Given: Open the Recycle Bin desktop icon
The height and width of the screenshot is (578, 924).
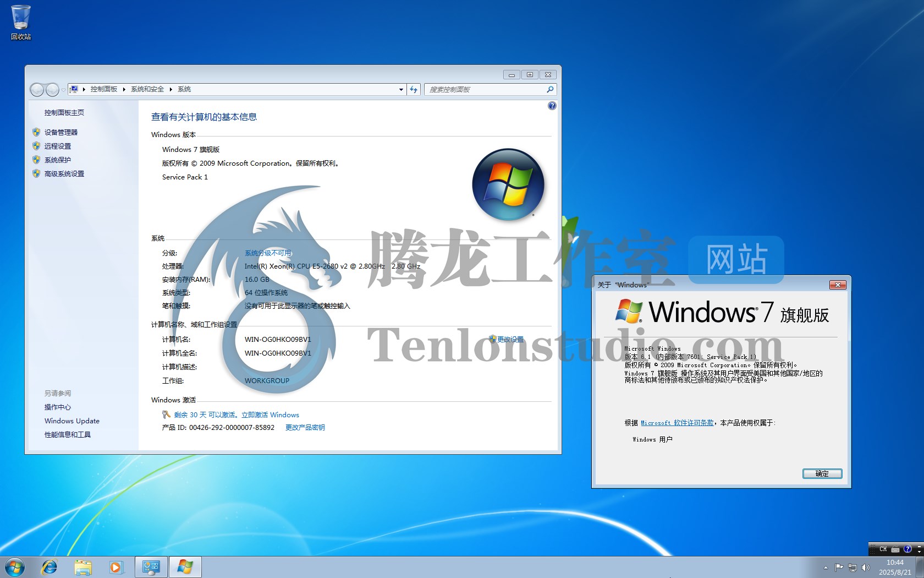Looking at the screenshot, I should pyautogui.click(x=21, y=22).
